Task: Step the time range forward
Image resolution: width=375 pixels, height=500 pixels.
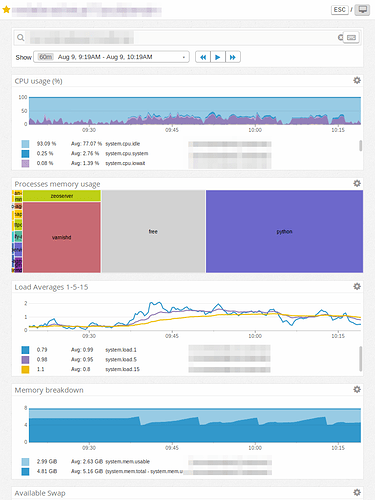Action: (233, 57)
